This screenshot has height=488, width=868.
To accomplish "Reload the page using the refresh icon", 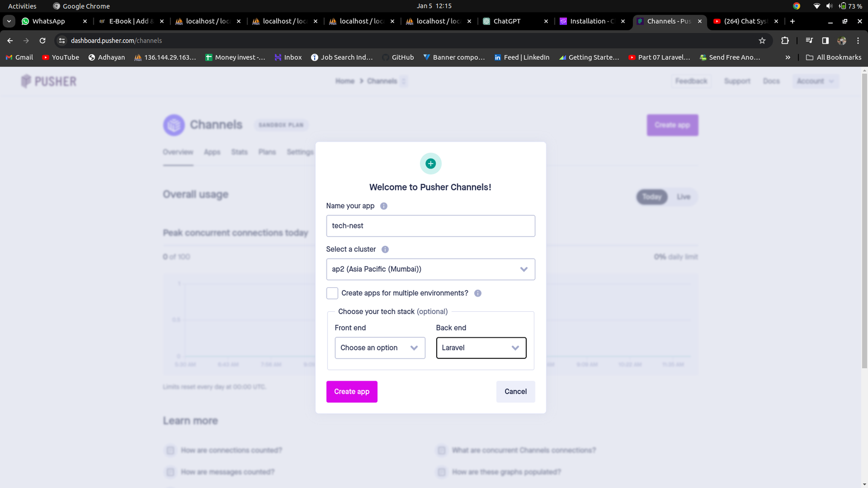I will point(42,41).
